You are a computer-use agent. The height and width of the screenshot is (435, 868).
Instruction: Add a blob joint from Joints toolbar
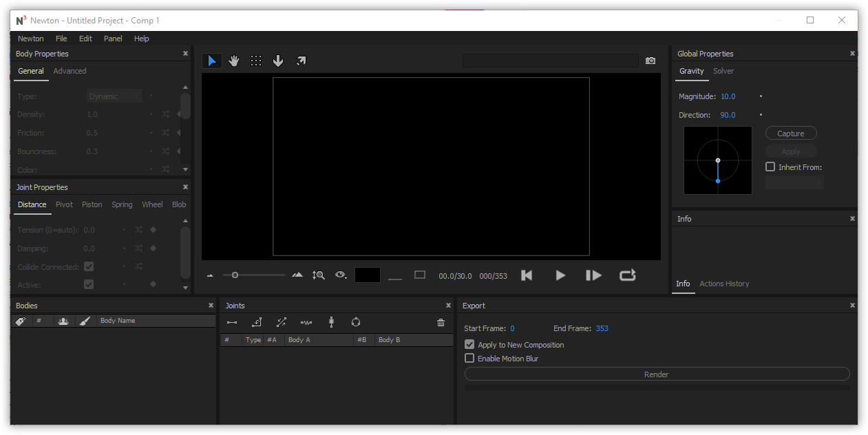tap(356, 322)
